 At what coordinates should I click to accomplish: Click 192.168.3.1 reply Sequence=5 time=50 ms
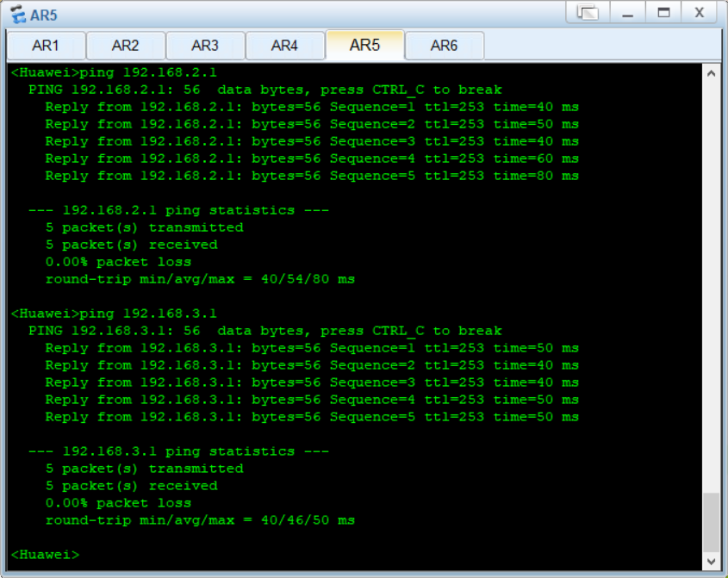click(x=312, y=417)
